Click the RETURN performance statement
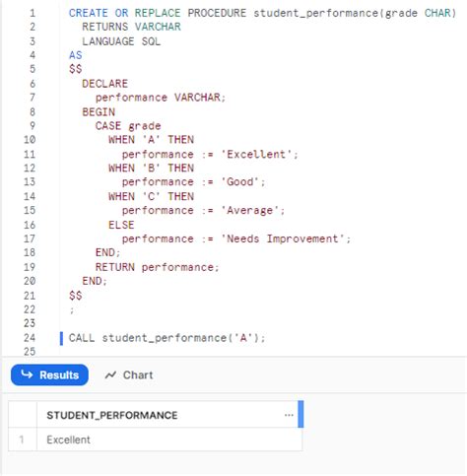467x476 pixels. 157,267
